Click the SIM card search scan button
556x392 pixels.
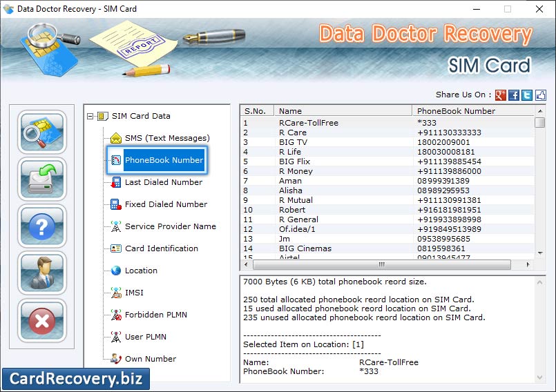(42, 132)
